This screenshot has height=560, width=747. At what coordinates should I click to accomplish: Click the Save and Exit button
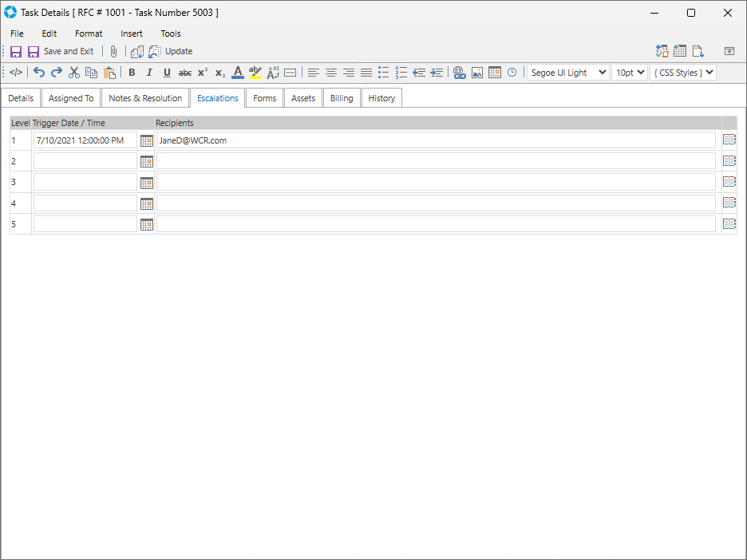point(61,51)
